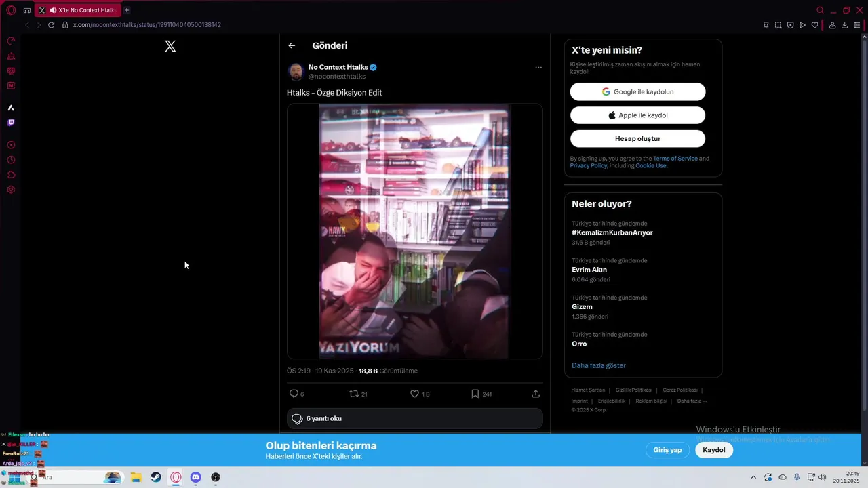
Task: Open Hizmet Şartları footer link
Action: pyautogui.click(x=588, y=390)
